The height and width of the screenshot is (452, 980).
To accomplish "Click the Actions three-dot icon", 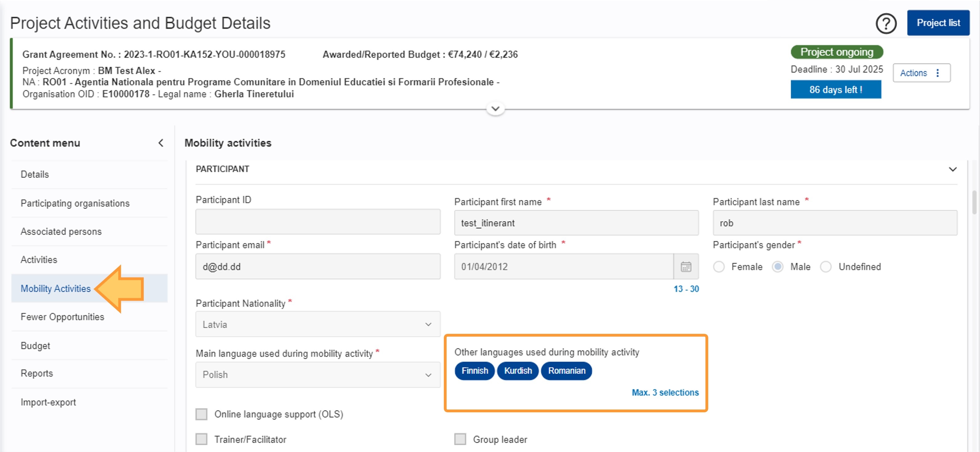I will (938, 73).
